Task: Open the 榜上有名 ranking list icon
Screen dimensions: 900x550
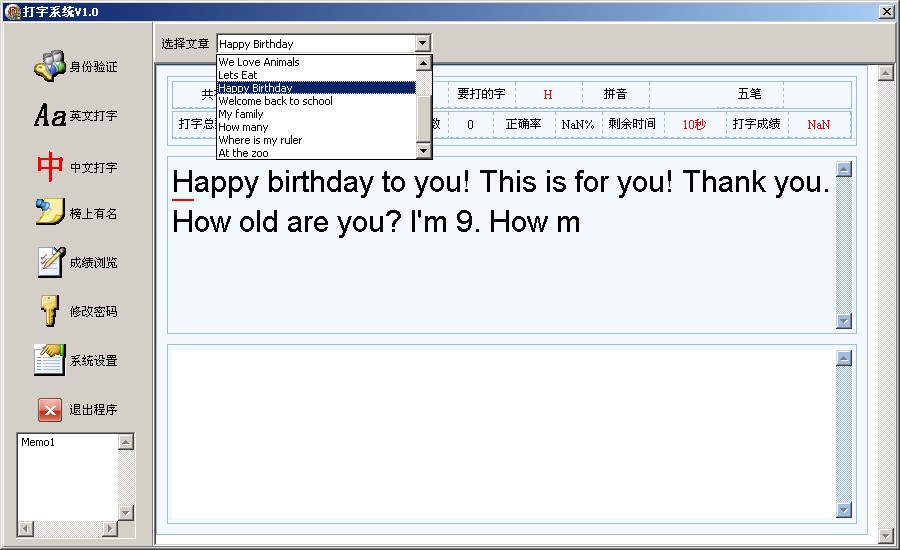Action: point(50,213)
